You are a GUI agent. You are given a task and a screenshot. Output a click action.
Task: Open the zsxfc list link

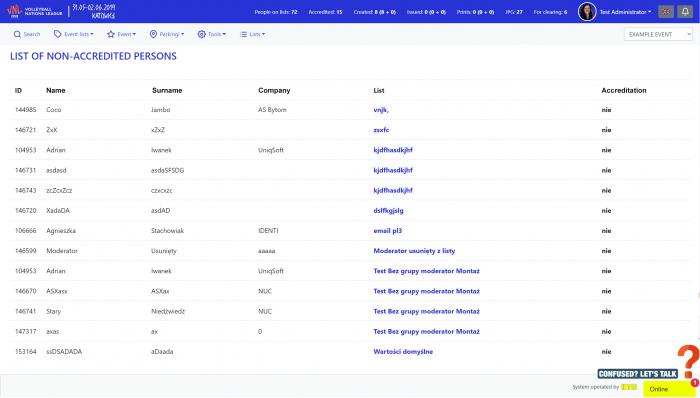[381, 130]
